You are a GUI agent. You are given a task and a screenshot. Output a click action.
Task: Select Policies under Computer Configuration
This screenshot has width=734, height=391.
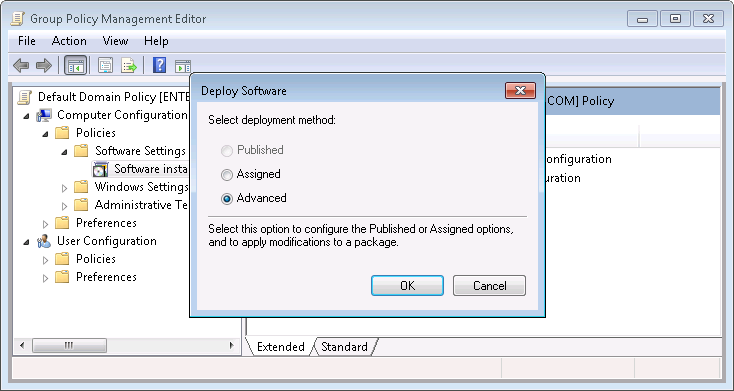pos(96,133)
